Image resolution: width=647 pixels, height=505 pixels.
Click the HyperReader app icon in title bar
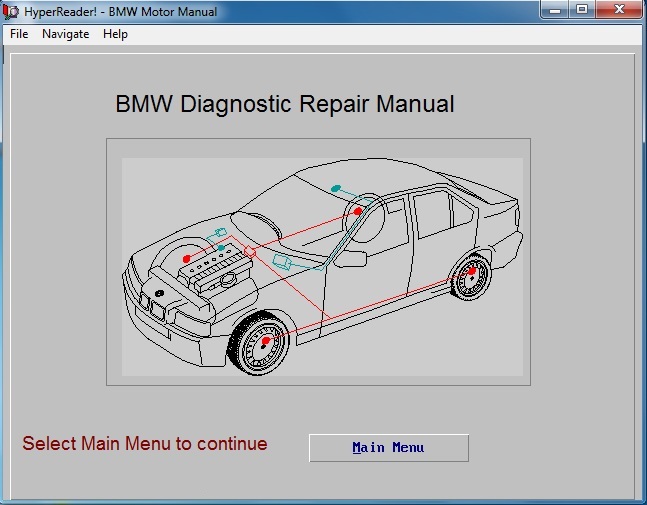pyautogui.click(x=12, y=11)
